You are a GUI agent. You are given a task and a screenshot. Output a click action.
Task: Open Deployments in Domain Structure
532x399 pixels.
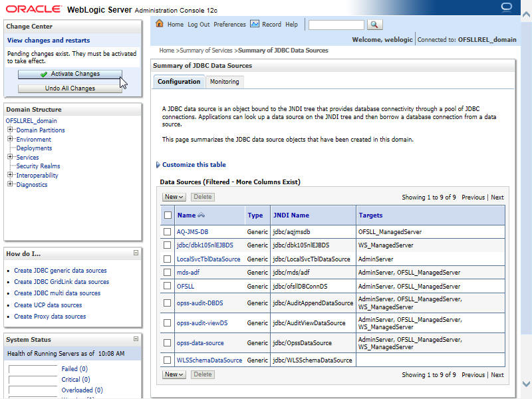point(34,148)
